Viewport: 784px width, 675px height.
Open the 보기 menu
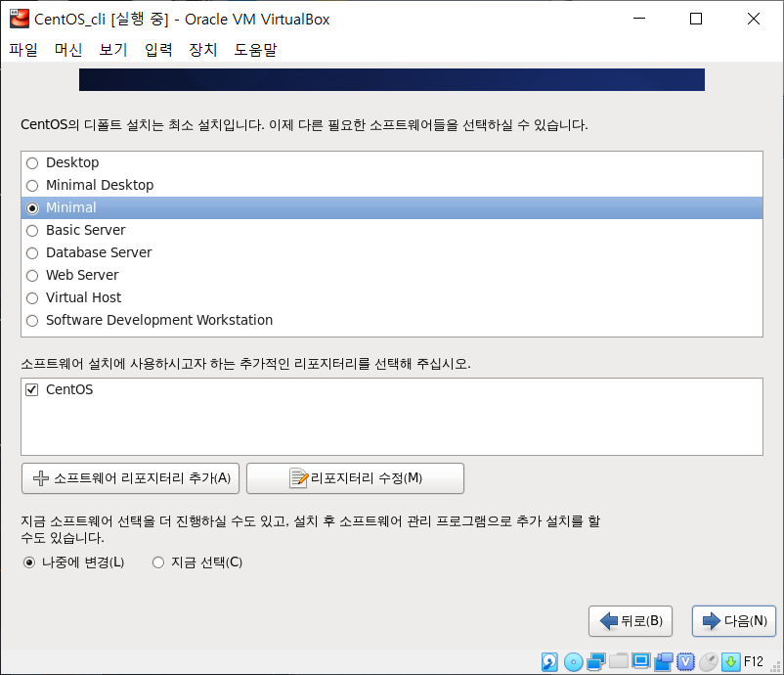(x=113, y=50)
